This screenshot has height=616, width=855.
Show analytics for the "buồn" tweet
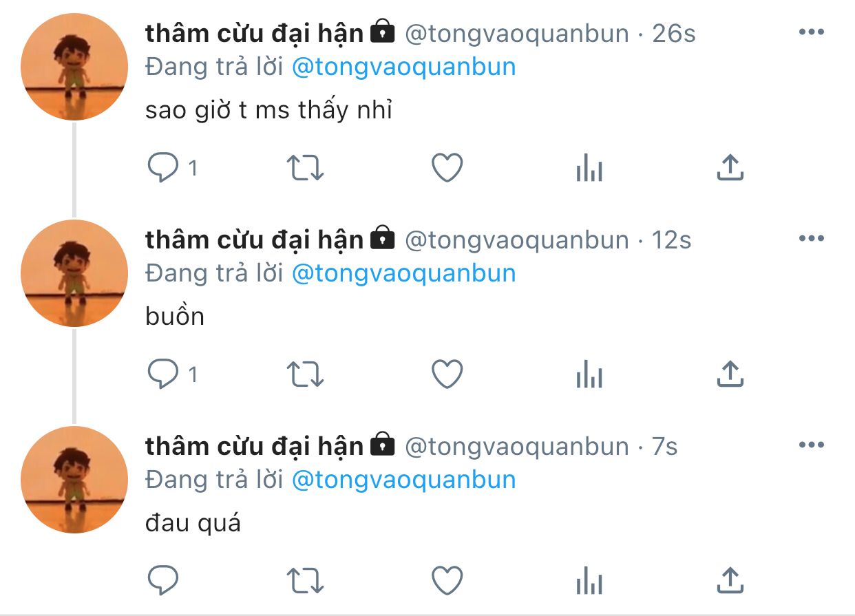tap(589, 374)
